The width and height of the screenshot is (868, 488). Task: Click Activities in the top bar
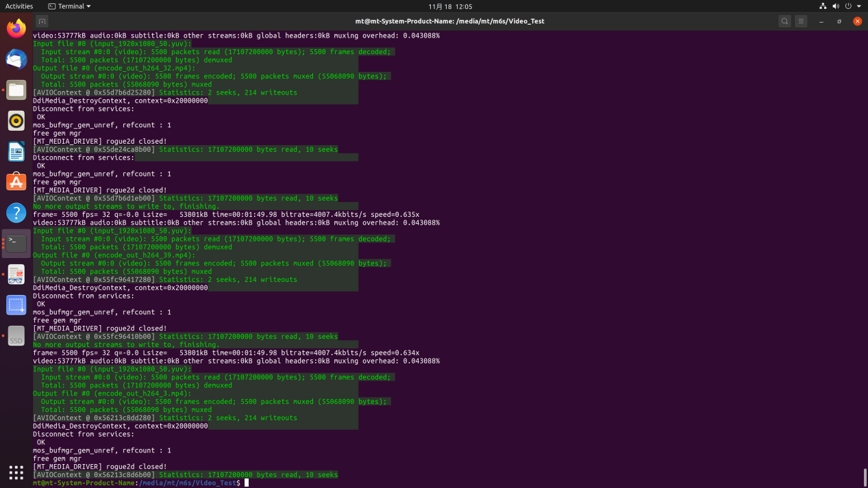pos(18,6)
